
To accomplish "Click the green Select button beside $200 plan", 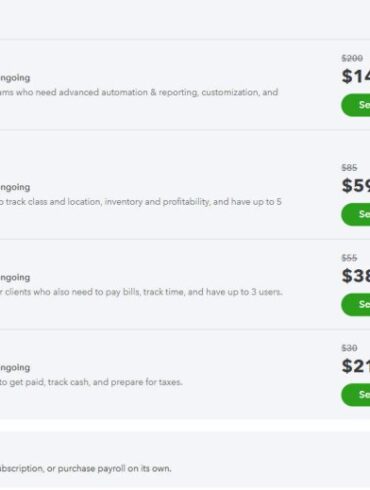I will [x=356, y=105].
